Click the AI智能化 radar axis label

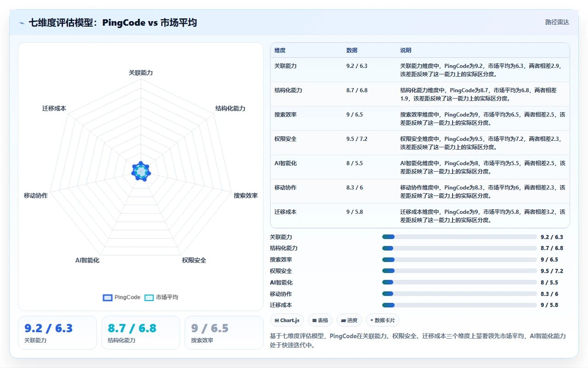tap(87, 261)
